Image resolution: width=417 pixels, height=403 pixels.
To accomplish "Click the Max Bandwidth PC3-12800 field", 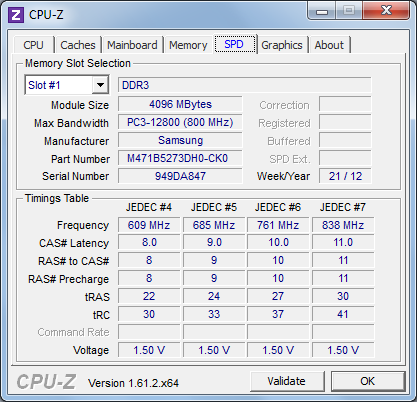I will [180, 122].
